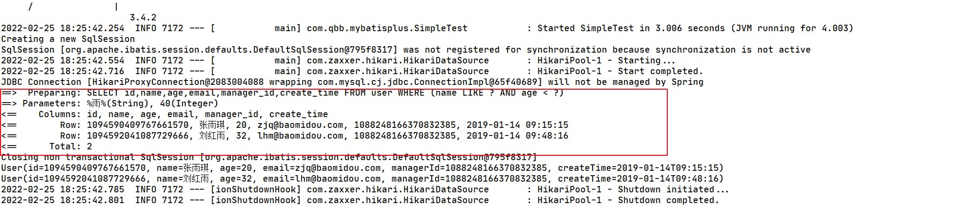Click the zjq@baomidou.com email in the Row output

(x=300, y=125)
